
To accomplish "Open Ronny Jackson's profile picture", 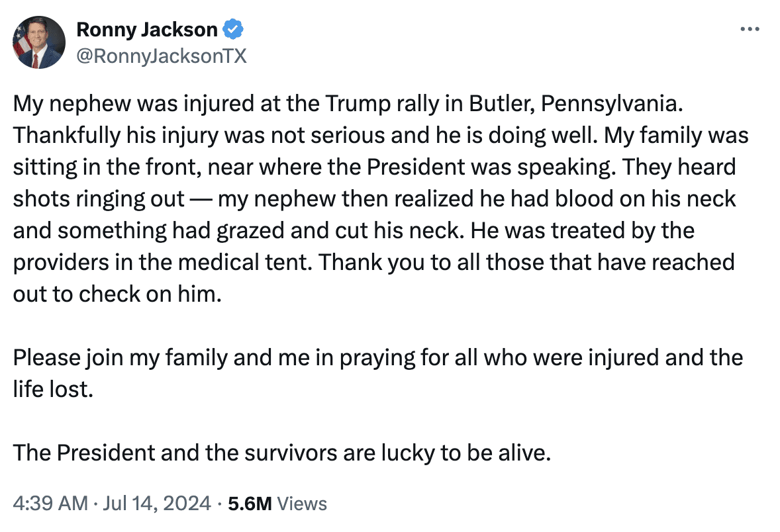I will click(x=39, y=42).
